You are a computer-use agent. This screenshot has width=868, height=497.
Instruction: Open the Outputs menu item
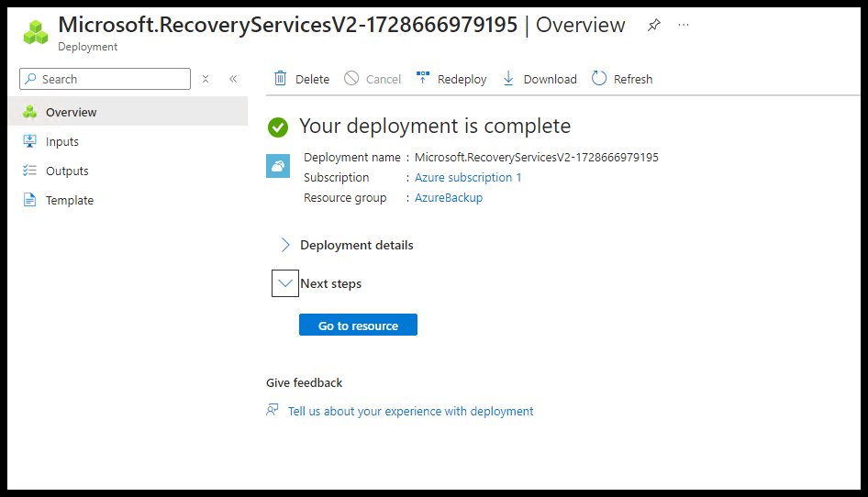click(x=128, y=171)
